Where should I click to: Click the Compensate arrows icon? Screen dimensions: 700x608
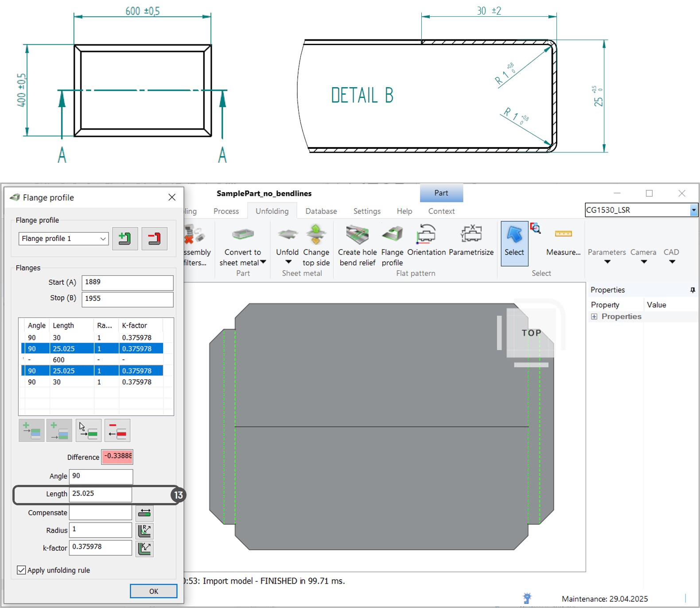[x=144, y=513]
